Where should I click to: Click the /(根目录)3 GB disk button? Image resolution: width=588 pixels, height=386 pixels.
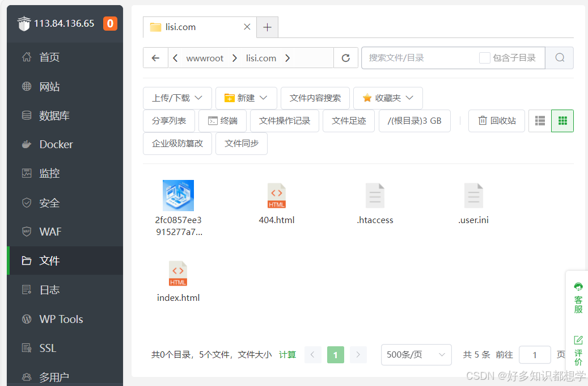(x=414, y=121)
